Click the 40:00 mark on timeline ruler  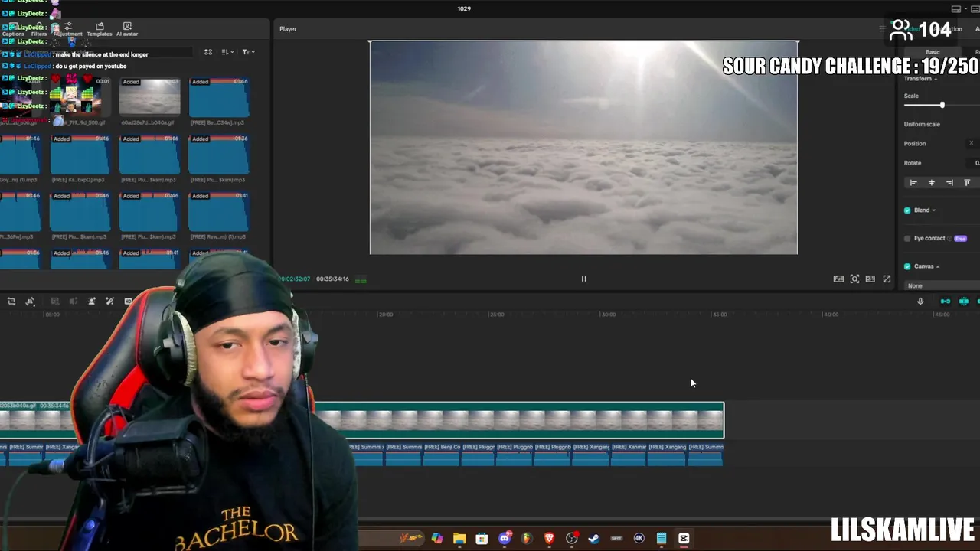[x=830, y=315]
